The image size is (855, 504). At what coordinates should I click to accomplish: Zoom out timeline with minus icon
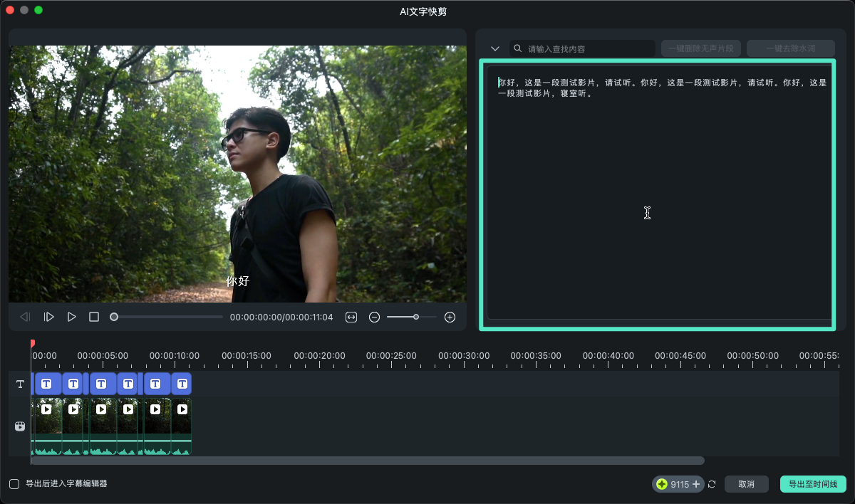pyautogui.click(x=374, y=317)
